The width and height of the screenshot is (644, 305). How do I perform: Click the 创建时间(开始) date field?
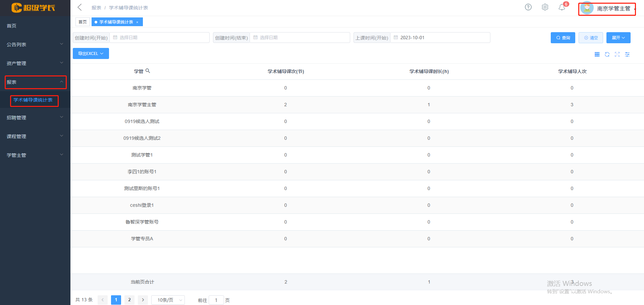(159, 38)
